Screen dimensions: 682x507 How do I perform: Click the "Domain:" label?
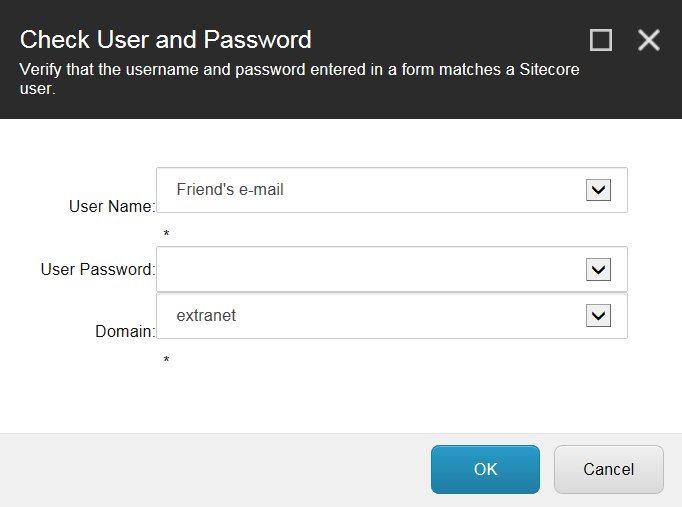[x=125, y=331]
